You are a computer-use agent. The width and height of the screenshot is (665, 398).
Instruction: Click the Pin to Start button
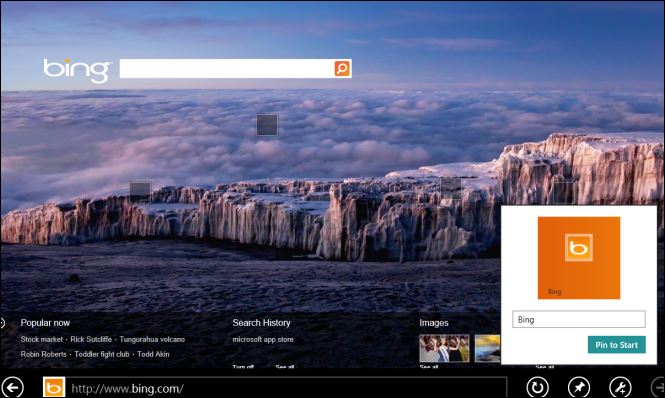[617, 345]
